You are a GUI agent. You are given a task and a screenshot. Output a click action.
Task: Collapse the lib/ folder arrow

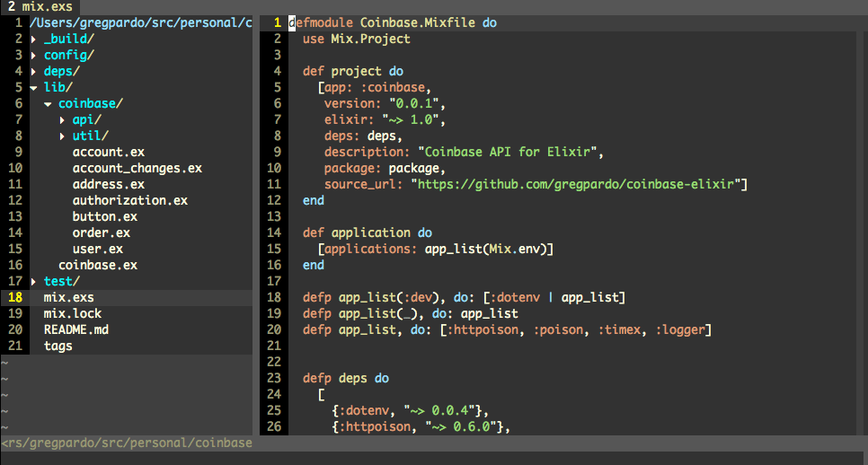pos(34,88)
